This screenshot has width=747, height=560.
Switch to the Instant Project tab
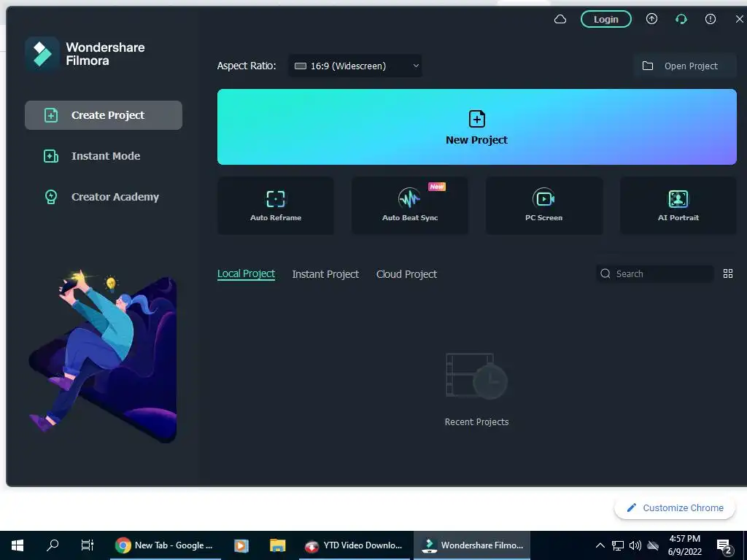pyautogui.click(x=325, y=274)
